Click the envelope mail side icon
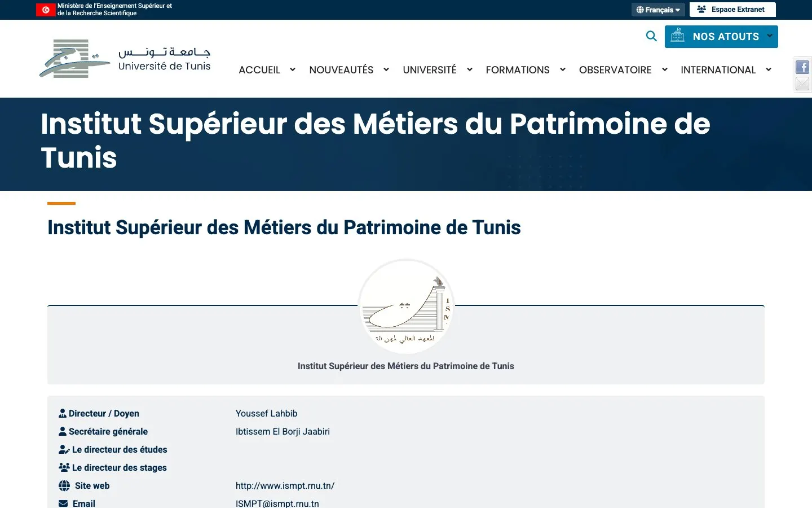The height and width of the screenshot is (508, 812). (802, 84)
